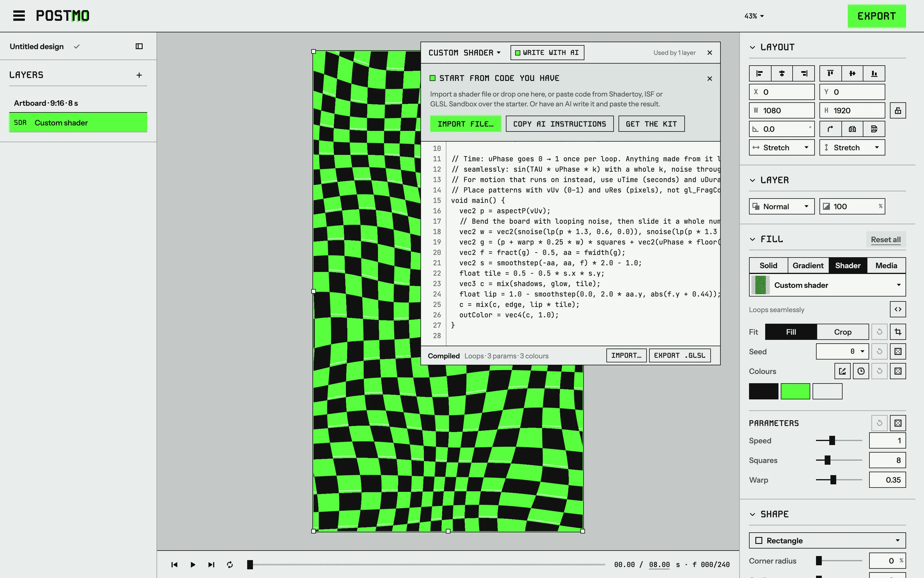Toggle loop playback icon

[230, 565]
